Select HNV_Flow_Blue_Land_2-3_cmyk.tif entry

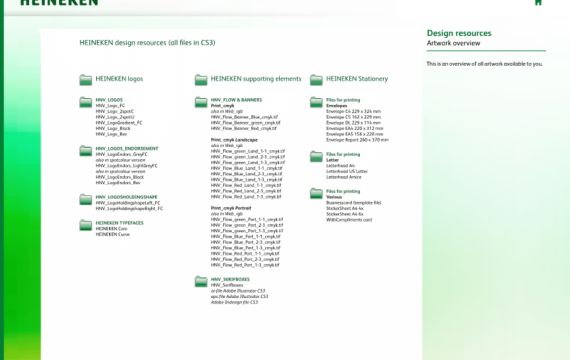coord(246,174)
